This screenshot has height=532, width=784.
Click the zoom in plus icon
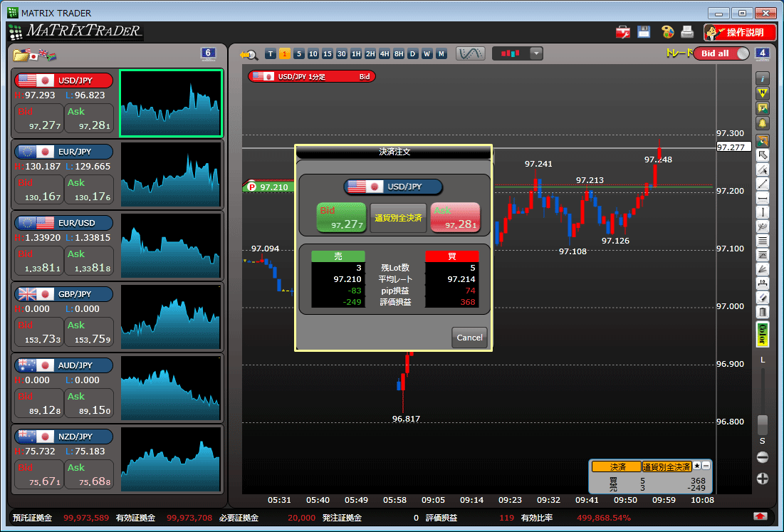tap(763, 479)
